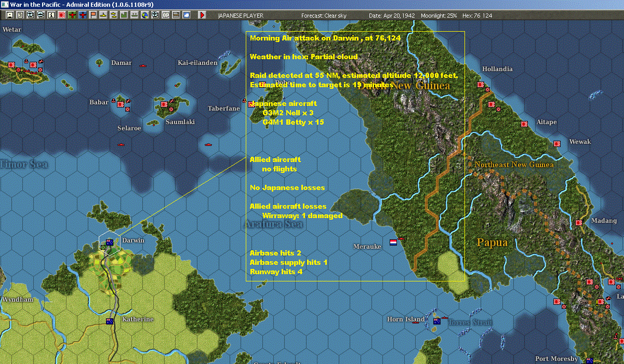Click the orange flag toolbar icon
Screen dimensions: 624x364
(x=93, y=15)
